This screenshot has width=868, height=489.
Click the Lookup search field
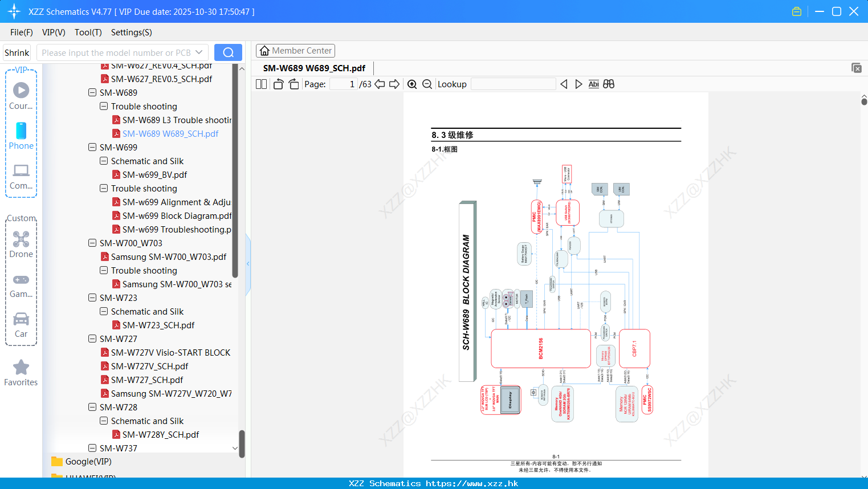[514, 84]
